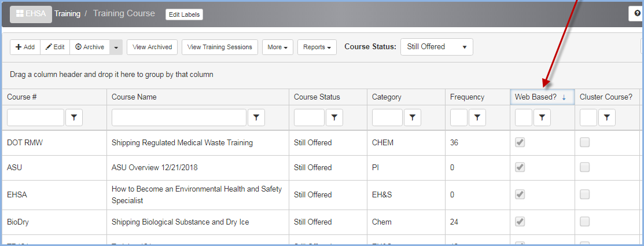The image size is (644, 246).
Task: Select the ASU course number cell
Action: pyautogui.click(x=54, y=167)
